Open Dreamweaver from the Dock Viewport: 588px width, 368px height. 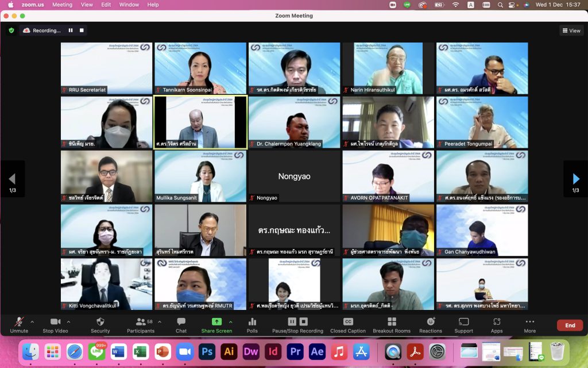251,352
